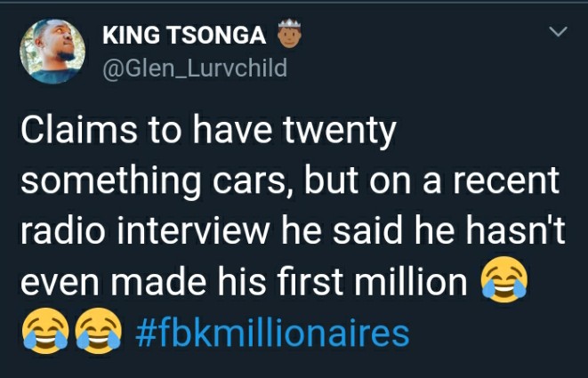Open the #fbkmillionaires hashtag
The height and width of the screenshot is (378, 588).
coord(272,333)
